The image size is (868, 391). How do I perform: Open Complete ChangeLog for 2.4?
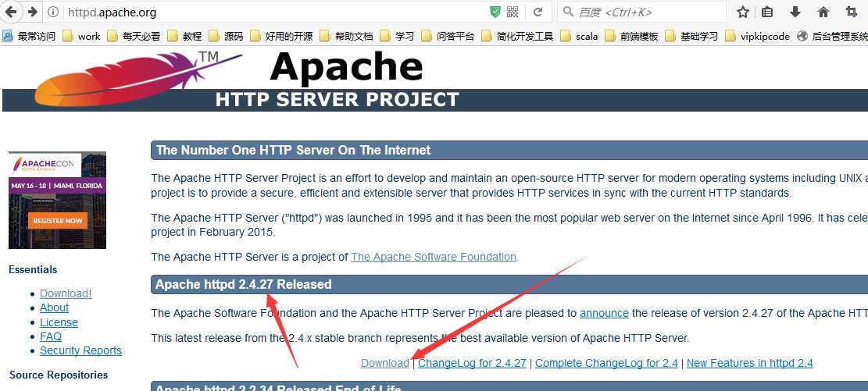coord(607,364)
